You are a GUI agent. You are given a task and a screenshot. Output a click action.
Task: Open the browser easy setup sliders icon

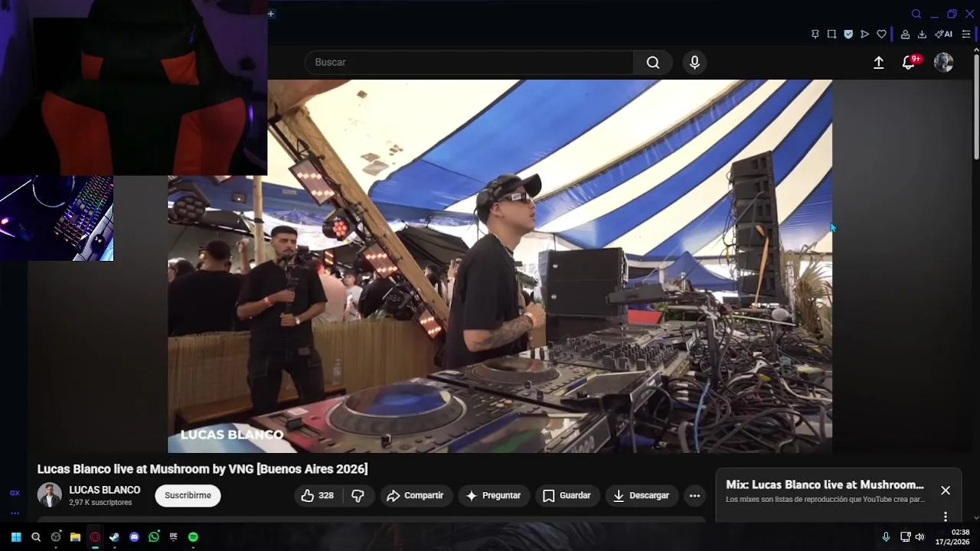(966, 34)
